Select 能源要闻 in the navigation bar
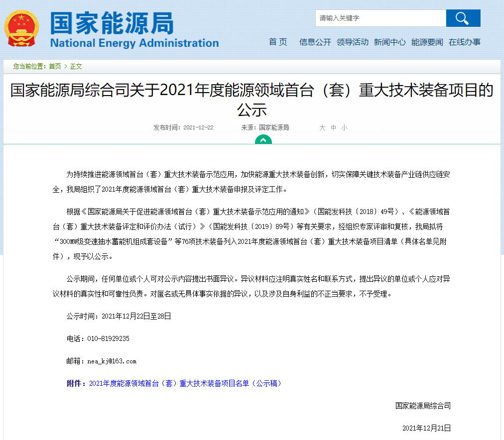The height and width of the screenshot is (440, 504). point(427,42)
